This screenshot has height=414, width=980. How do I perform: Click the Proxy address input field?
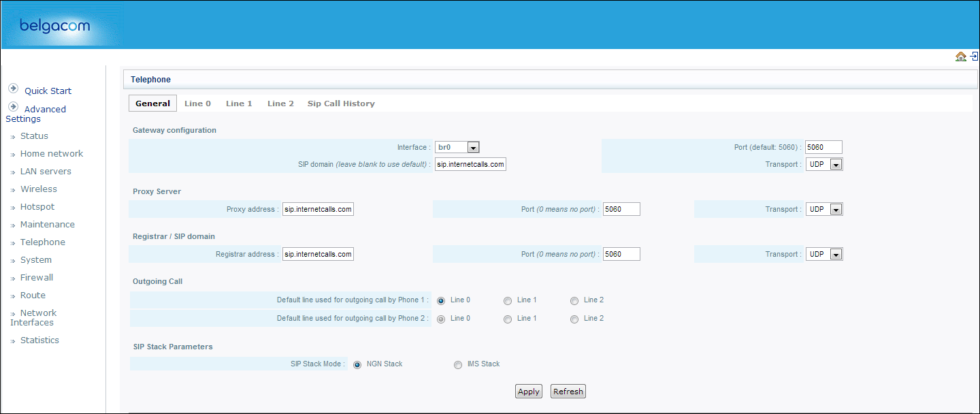(x=318, y=209)
